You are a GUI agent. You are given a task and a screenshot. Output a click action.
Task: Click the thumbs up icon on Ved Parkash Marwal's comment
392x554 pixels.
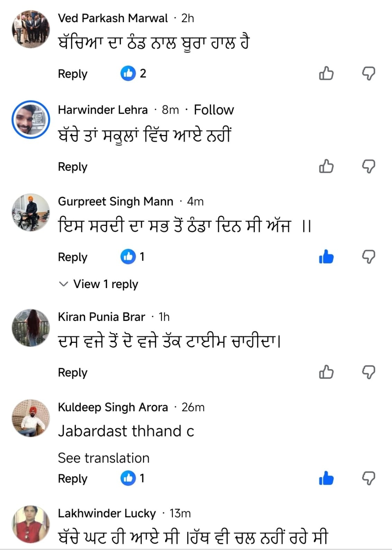click(326, 73)
